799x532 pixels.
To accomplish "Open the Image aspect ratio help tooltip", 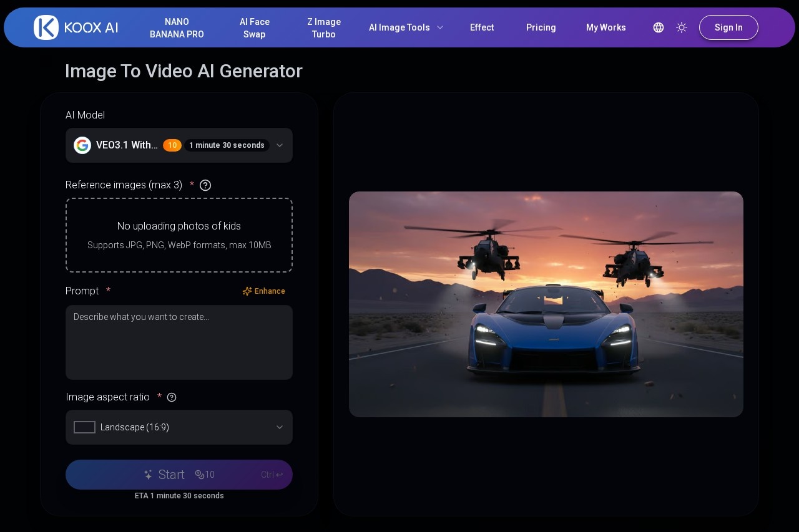I will (x=172, y=397).
